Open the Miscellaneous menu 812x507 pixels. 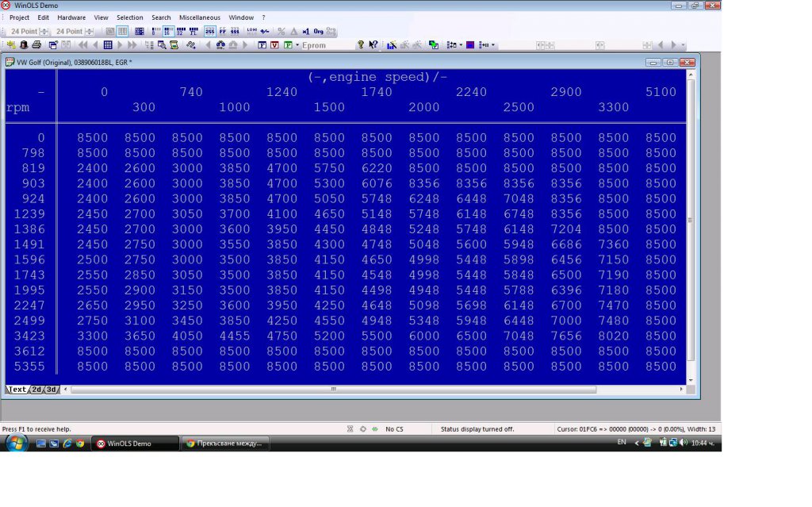pyautogui.click(x=199, y=17)
